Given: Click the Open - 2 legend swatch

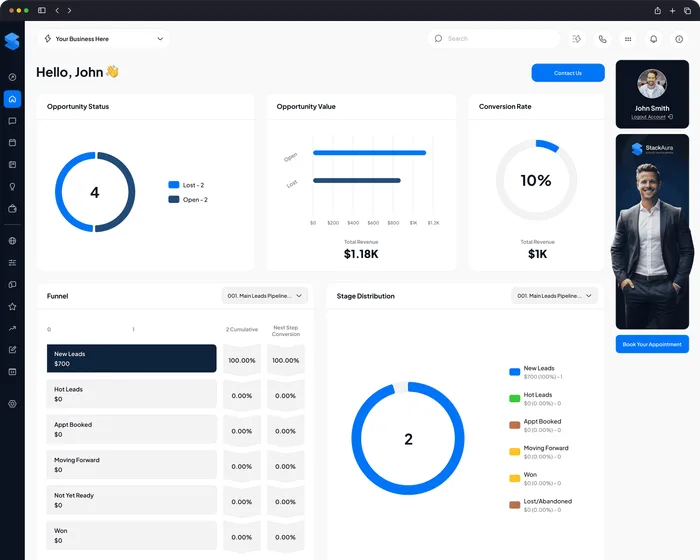Looking at the screenshot, I should (174, 199).
